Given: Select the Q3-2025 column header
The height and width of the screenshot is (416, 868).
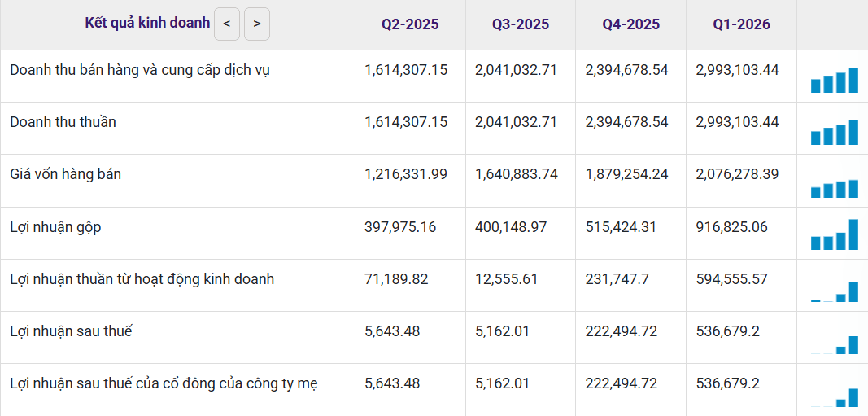Looking at the screenshot, I should point(521,24).
